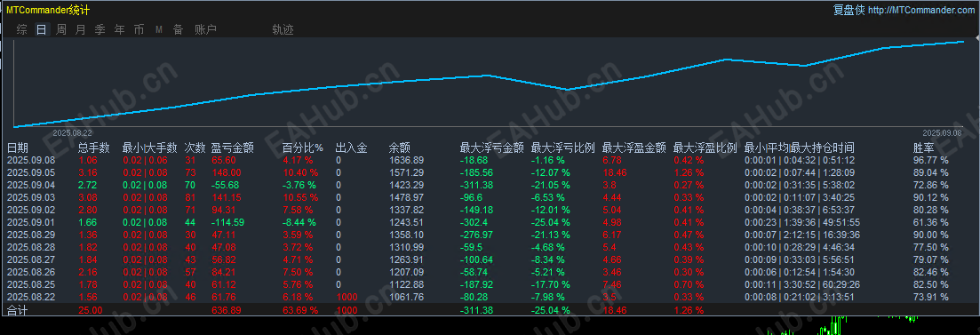Click the 最大浮盈比例 column header
980x335 pixels.
click(705, 148)
